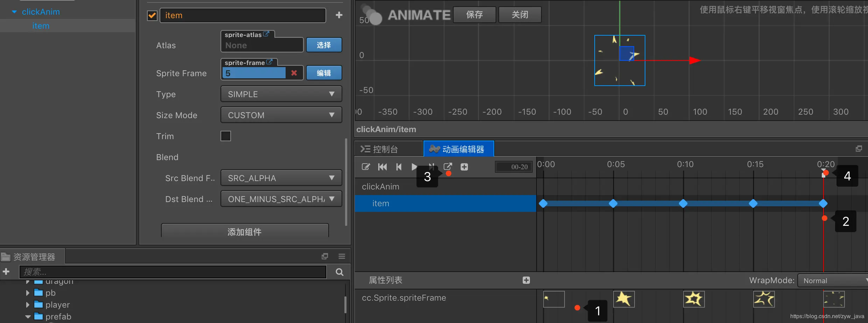Viewport: 868px width, 323px height.
Task: Click the red X-axis arrow gizmo in scene
Action: [x=695, y=60]
